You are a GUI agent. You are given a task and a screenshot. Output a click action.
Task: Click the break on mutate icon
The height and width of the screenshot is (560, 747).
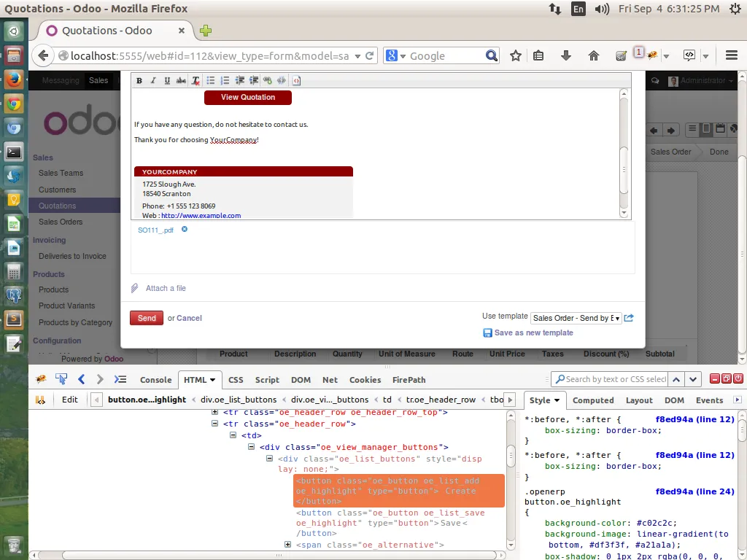(x=41, y=400)
